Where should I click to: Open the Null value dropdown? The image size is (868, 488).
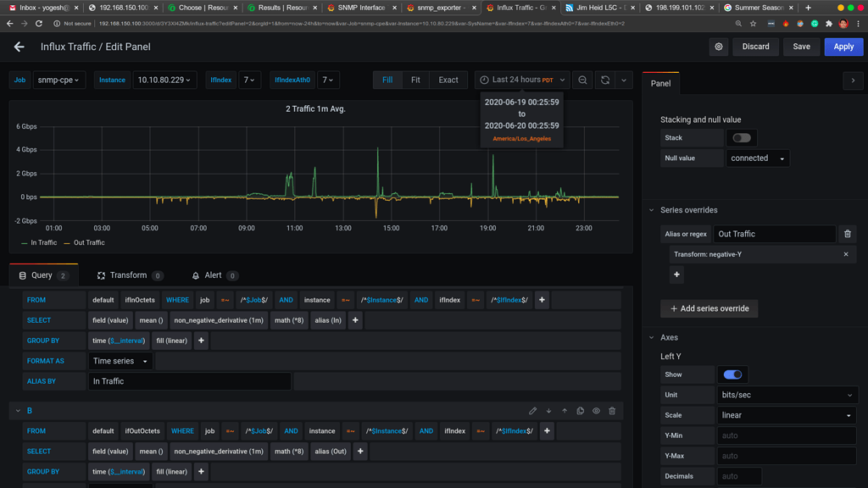[x=757, y=158]
